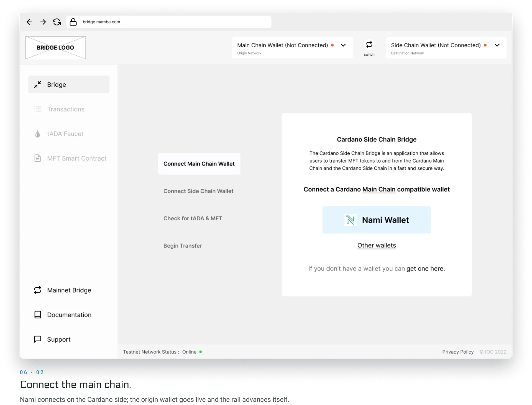Image resolution: width=532 pixels, height=405 pixels.
Task: Click the orange Side Chain status dot
Action: (485, 45)
